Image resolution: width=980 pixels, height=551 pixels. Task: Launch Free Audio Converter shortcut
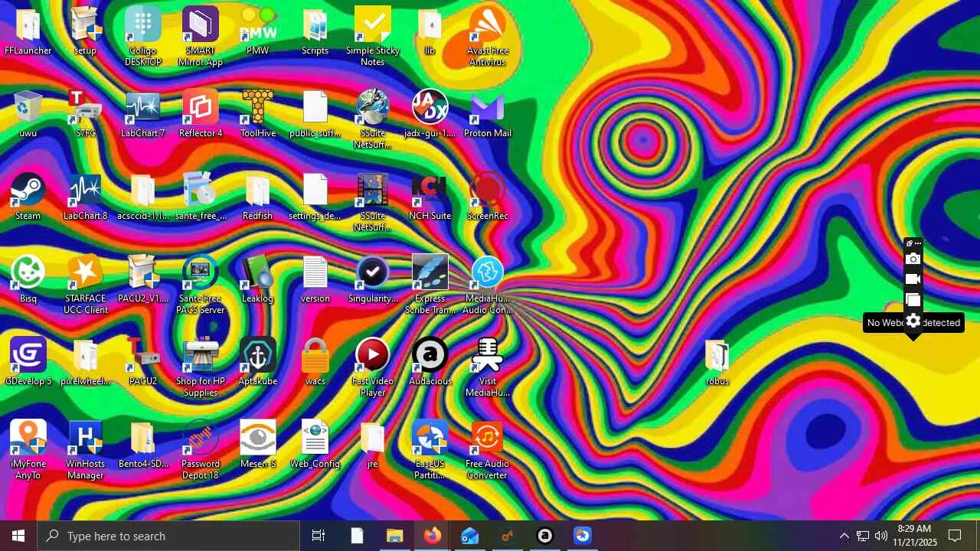coord(488,450)
